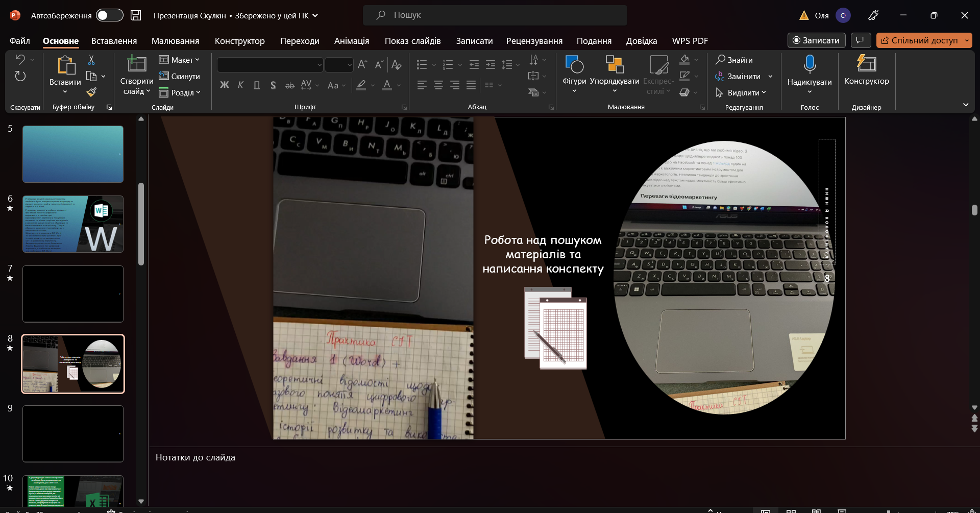Click the Спільний доступ button
The image size is (980, 513).
tap(924, 40)
